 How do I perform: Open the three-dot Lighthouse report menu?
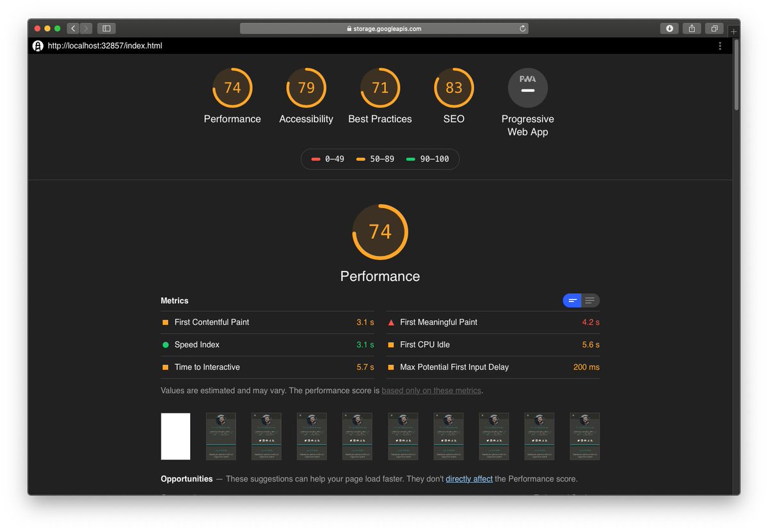[x=719, y=45]
